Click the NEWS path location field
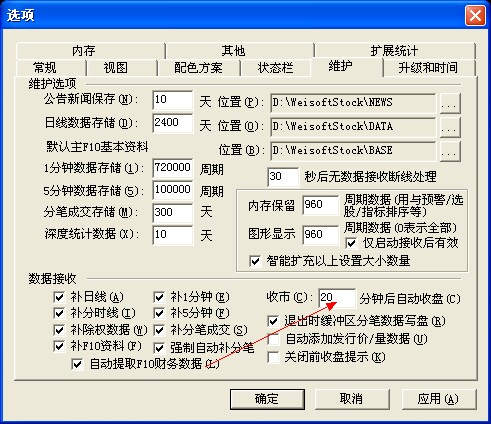The width and height of the screenshot is (491, 424). pyautogui.click(x=353, y=103)
